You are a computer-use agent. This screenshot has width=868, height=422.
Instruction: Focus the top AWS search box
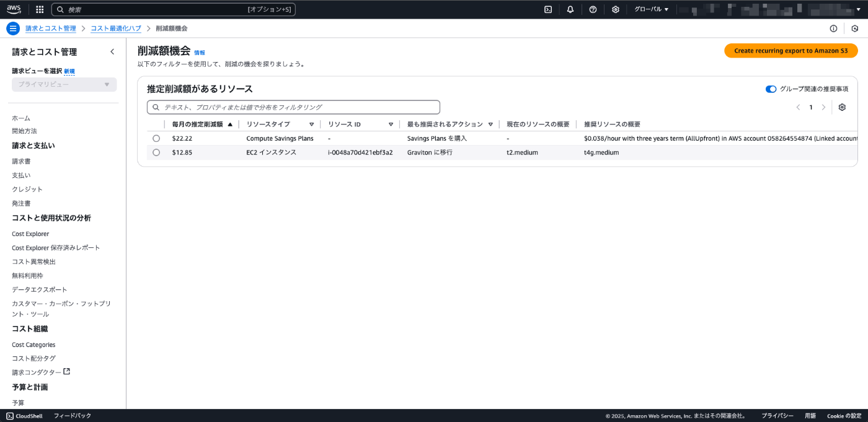173,9
